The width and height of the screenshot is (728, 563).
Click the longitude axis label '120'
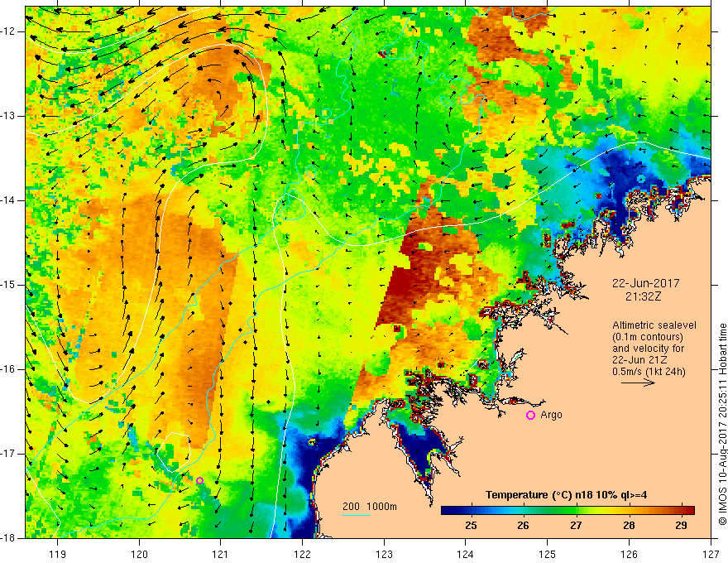[x=139, y=554]
